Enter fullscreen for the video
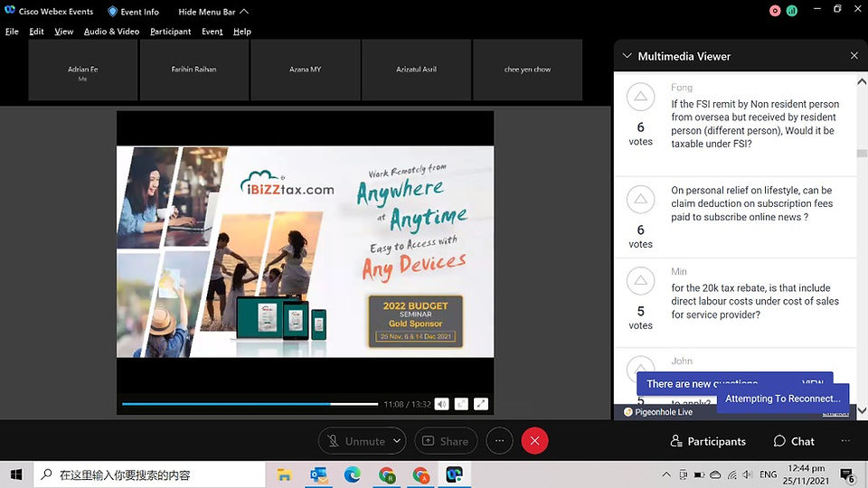The height and width of the screenshot is (488, 868). [x=481, y=405]
